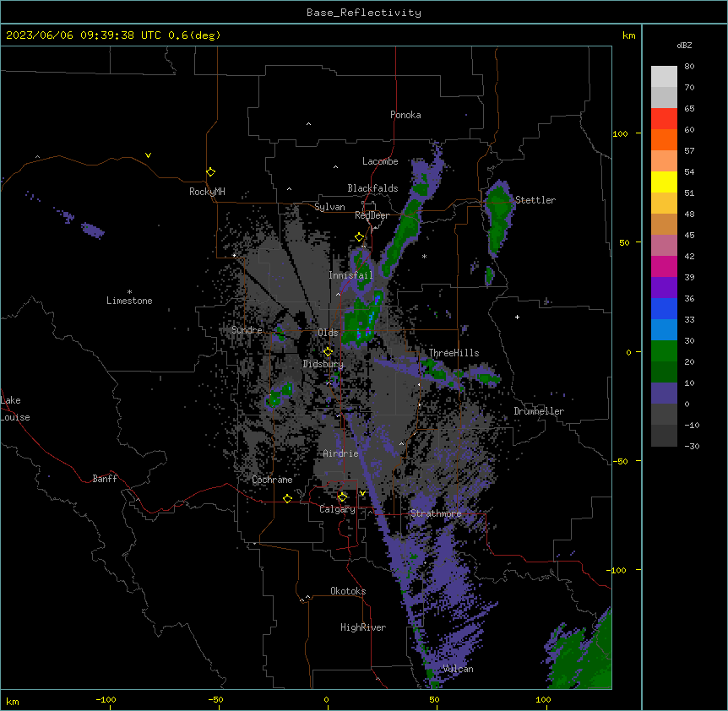
Task: Select the slate purple 10–0 dBZ swatch
Action: click(664, 393)
